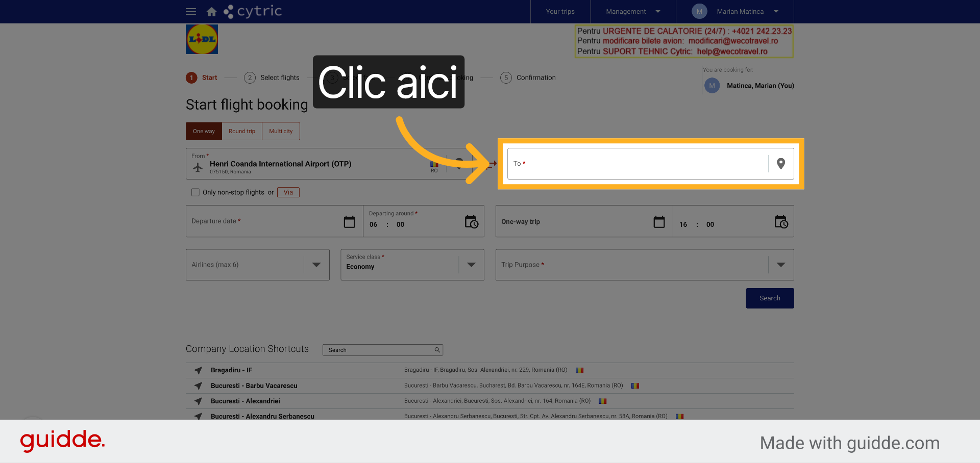Viewport: 980px width, 463px height.
Task: Click the Company Location Shortcuts search field
Action: pos(383,350)
